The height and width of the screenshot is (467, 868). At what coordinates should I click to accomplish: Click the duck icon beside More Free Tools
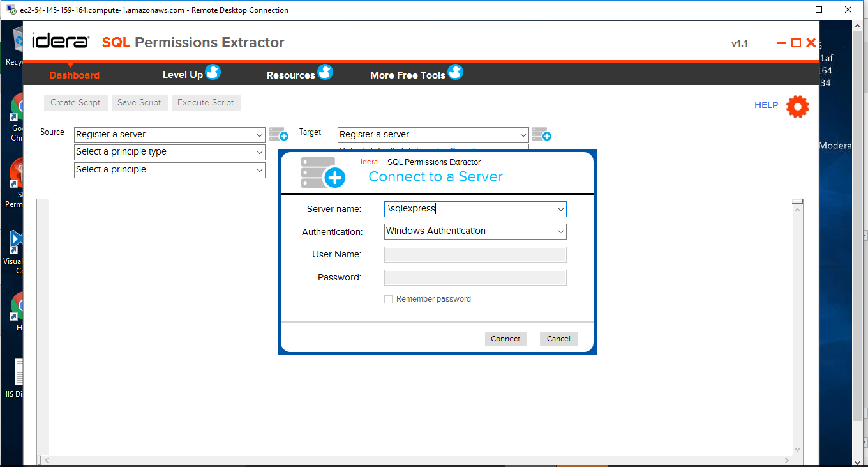click(x=456, y=72)
